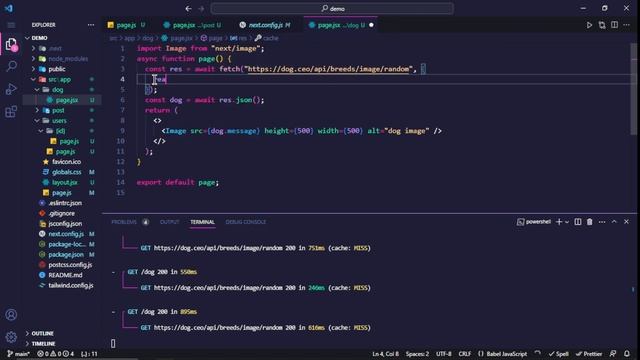The height and width of the screenshot is (360, 640).
Task: Collapse the src\app folder
Action: click(x=59, y=79)
